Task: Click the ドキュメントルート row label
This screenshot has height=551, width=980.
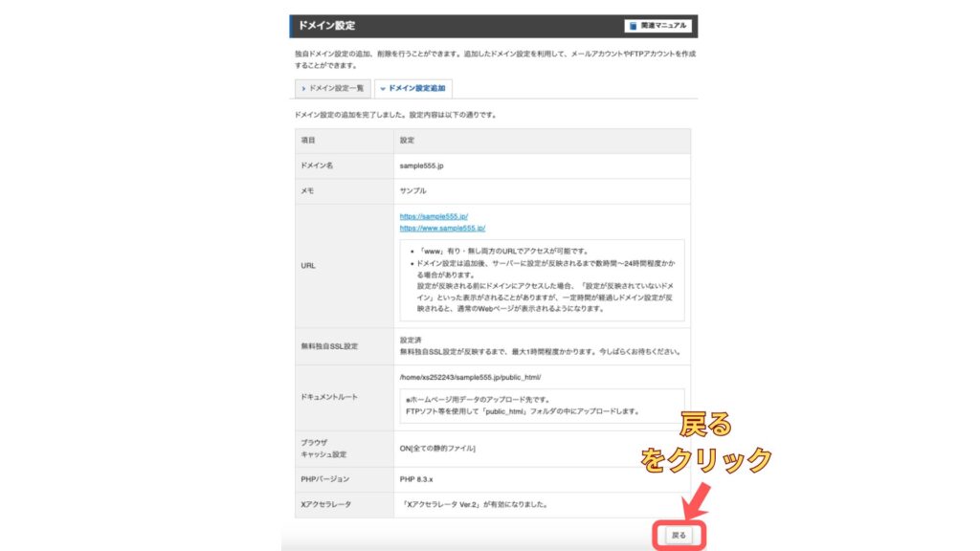Action: coord(329,396)
